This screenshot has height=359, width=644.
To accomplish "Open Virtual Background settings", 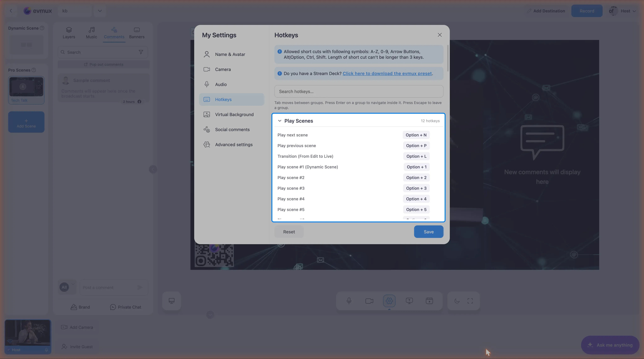I will (x=231, y=114).
